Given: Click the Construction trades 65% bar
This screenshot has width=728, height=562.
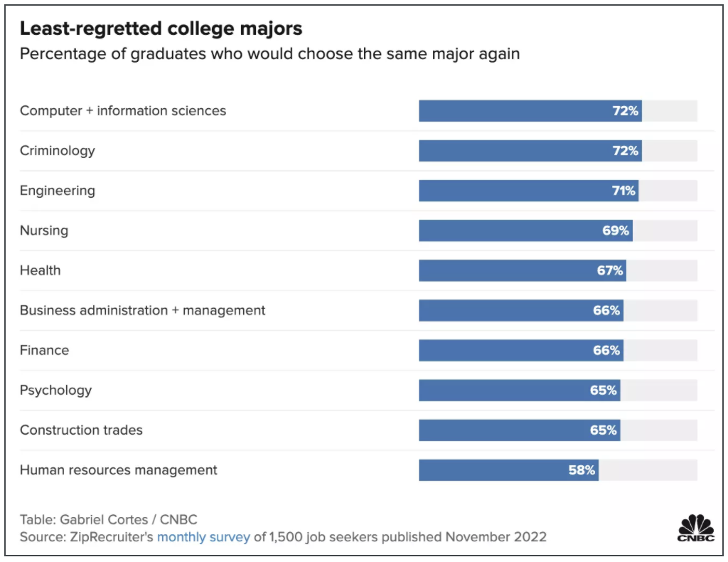Looking at the screenshot, I should point(519,430).
